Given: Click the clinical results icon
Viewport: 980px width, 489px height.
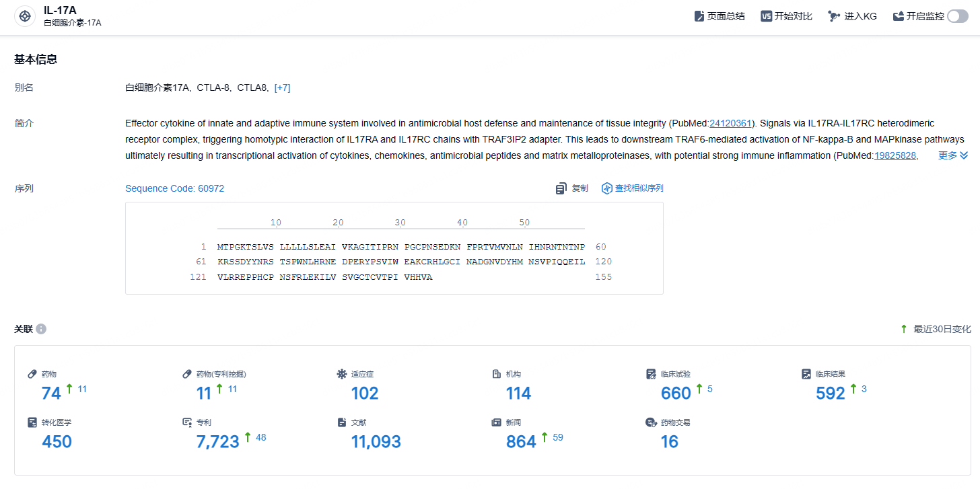Looking at the screenshot, I should [806, 374].
